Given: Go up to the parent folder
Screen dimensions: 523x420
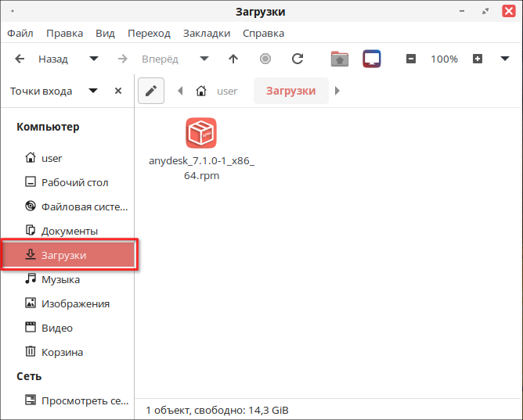Looking at the screenshot, I should [233, 59].
